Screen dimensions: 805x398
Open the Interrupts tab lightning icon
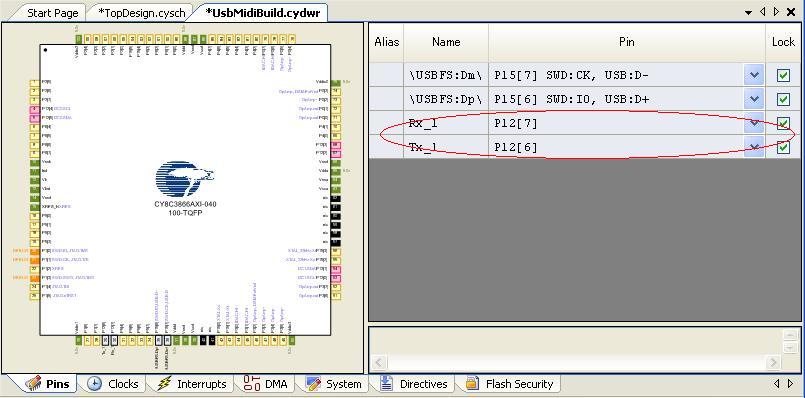coord(164,384)
